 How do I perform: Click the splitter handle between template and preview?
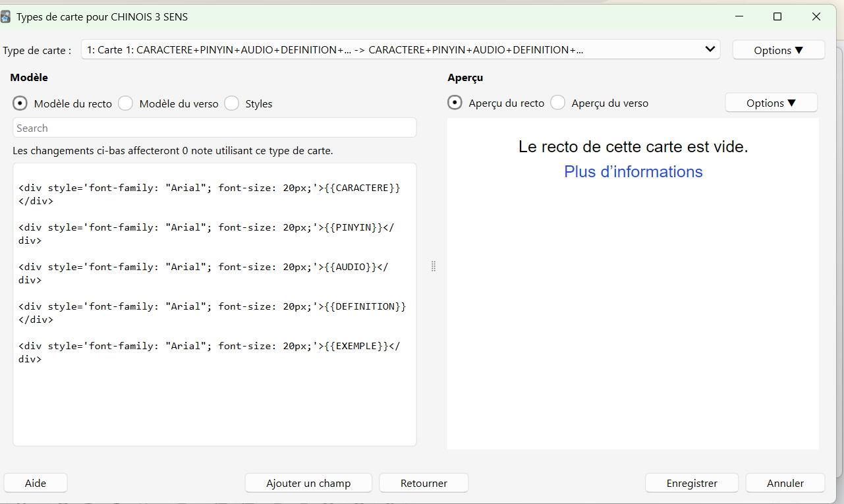[434, 266]
